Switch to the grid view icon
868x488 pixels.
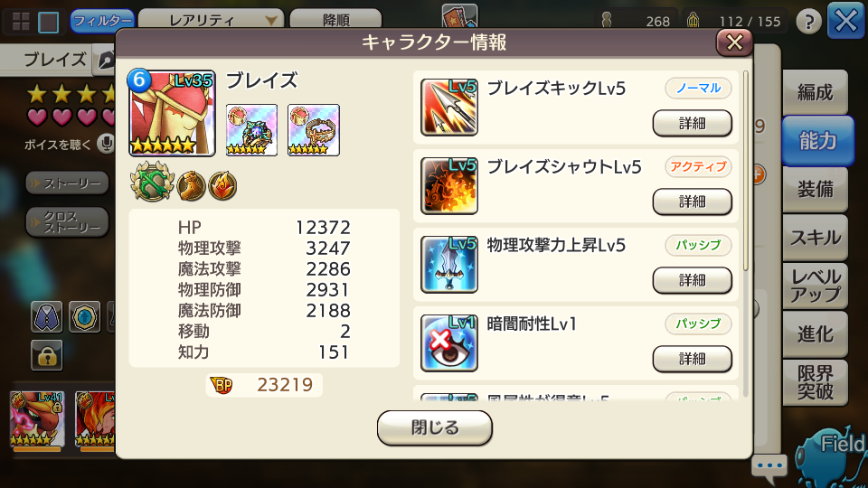(21, 22)
